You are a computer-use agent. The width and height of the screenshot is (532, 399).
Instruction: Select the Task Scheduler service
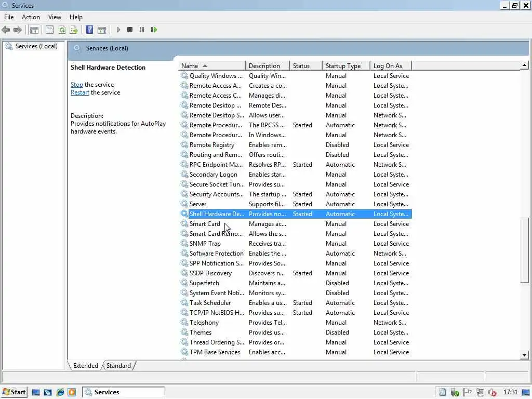pyautogui.click(x=295, y=303)
